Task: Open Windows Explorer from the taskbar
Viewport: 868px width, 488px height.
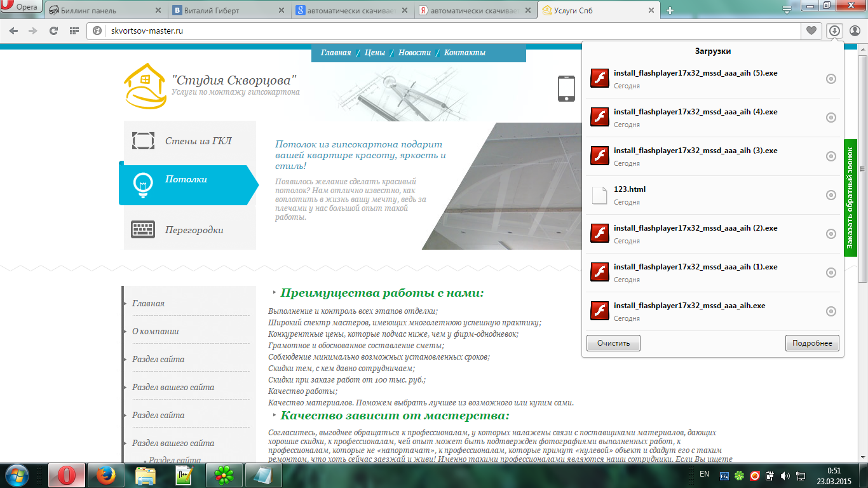Action: click(x=146, y=475)
